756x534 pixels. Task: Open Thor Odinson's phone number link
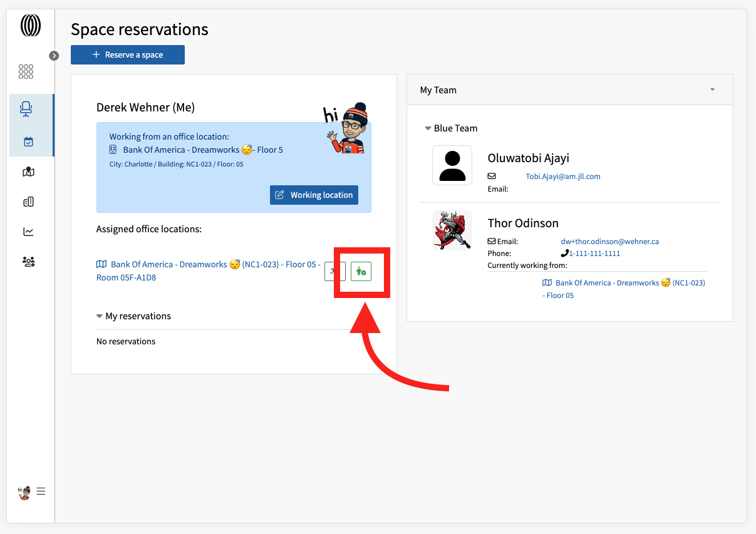591,254
